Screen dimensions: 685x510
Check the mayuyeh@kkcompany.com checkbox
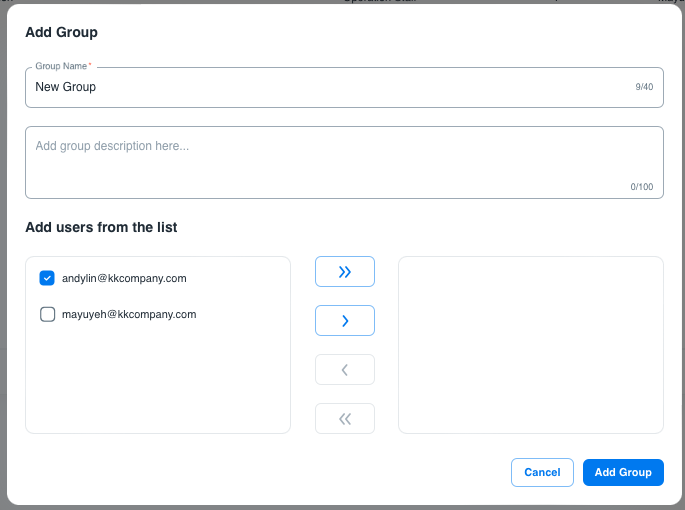tap(47, 314)
